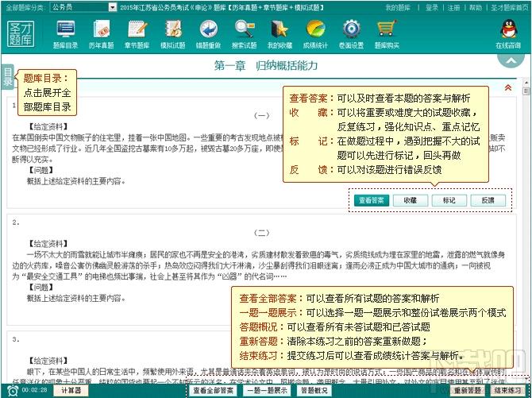This screenshot has height=398, width=532.
Task: Open the 卷面设置 gear icon
Action: coord(352,34)
